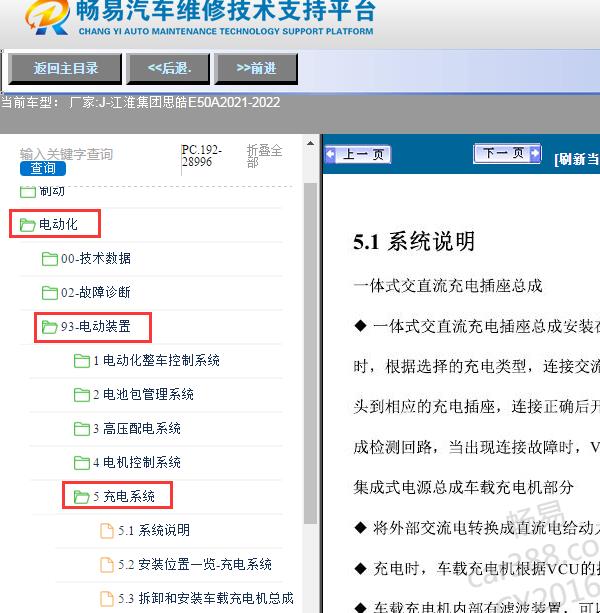Click the tree panel vertical scrollbar thumb
Viewport: 600px width, 613px height.
[311, 353]
